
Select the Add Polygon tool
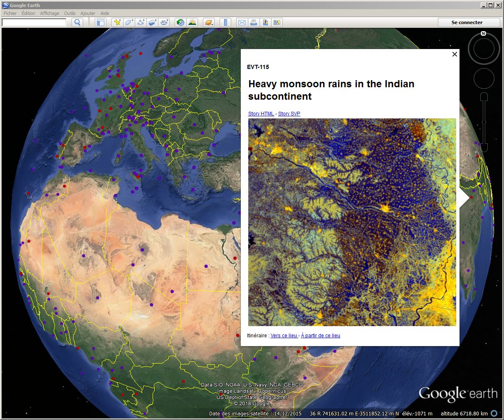coord(129,22)
